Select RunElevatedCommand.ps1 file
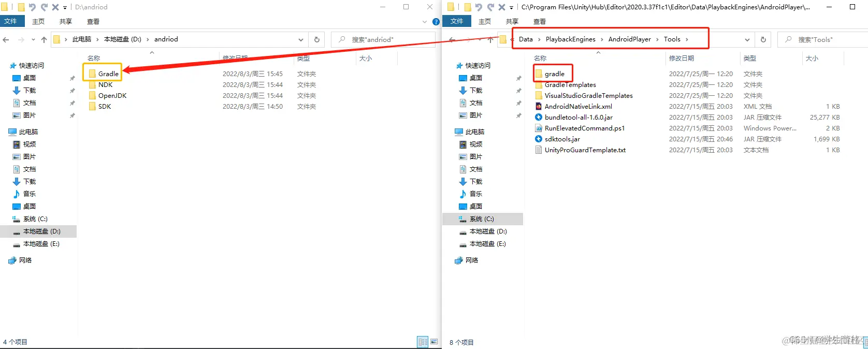This screenshot has width=868, height=349. click(x=585, y=128)
